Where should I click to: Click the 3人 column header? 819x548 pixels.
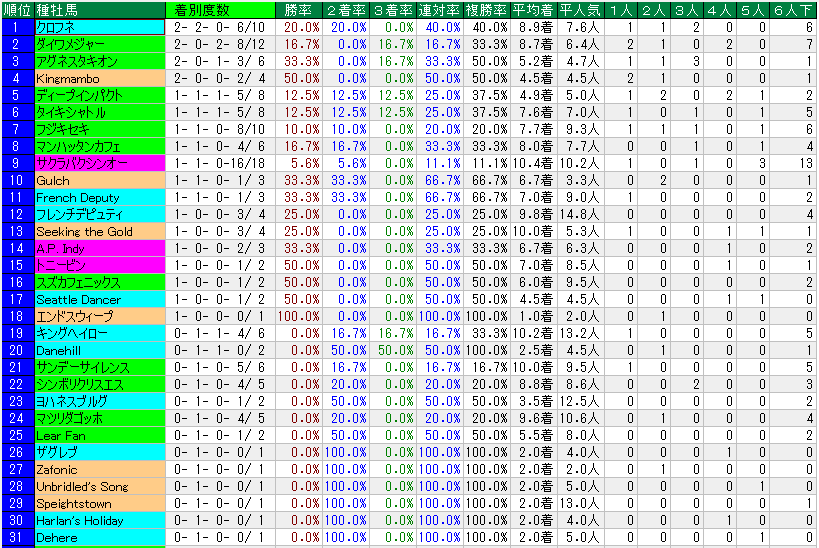click(686, 10)
